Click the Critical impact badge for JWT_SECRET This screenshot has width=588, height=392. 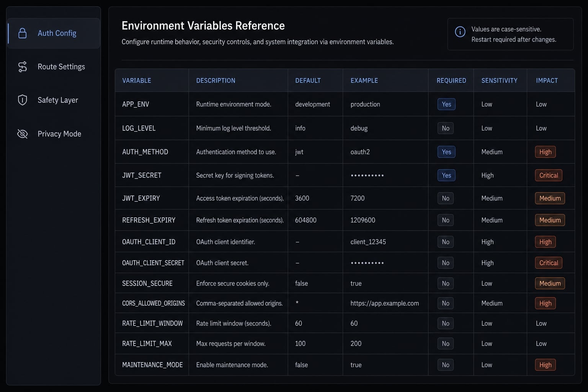click(549, 175)
